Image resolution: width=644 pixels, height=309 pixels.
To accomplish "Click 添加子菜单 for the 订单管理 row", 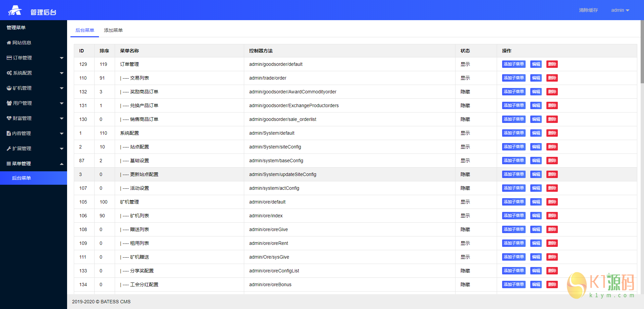I will [x=514, y=64].
